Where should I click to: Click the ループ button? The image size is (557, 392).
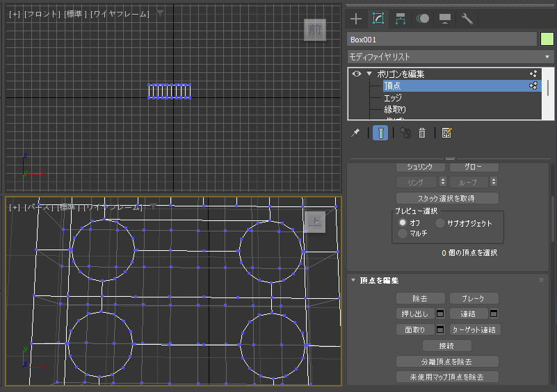[x=467, y=182]
